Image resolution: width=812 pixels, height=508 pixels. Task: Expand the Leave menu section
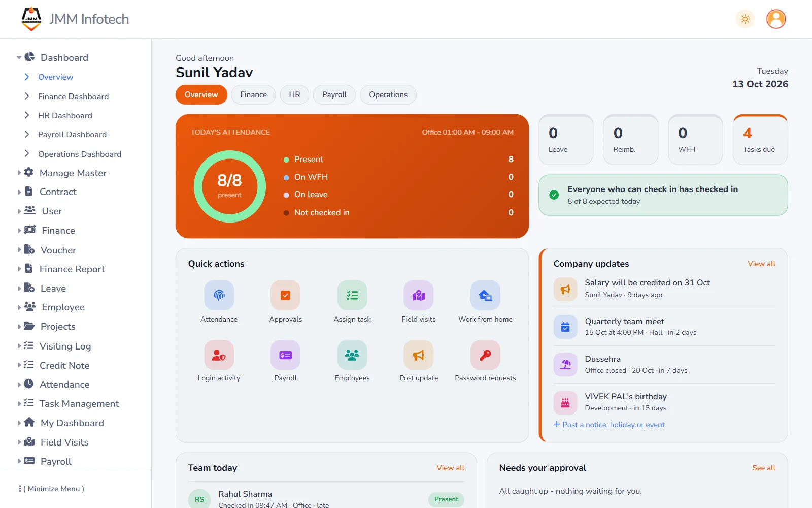tap(19, 288)
